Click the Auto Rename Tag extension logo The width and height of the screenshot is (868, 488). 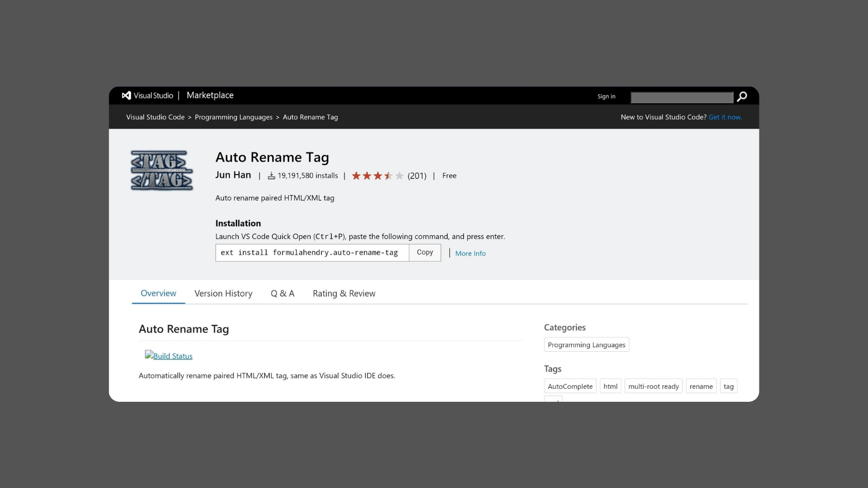coord(162,170)
